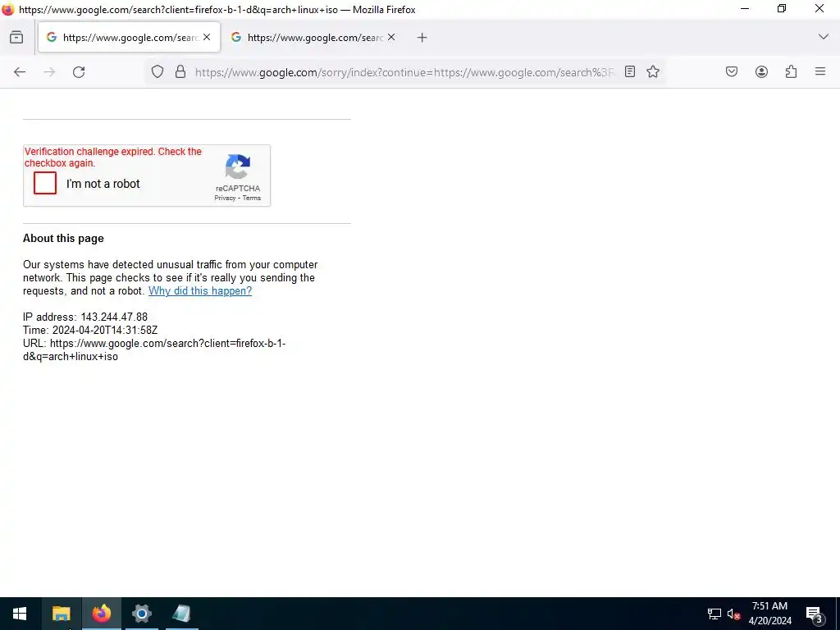Open Firefox account icon
Image resolution: width=840 pixels, height=630 pixels.
[761, 72]
